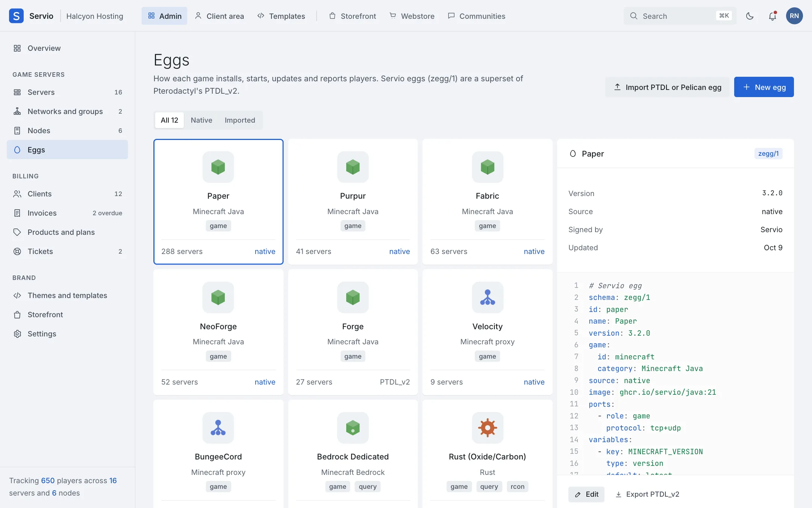Click the Rust gear icon
This screenshot has height=508, width=812.
coord(488,428)
